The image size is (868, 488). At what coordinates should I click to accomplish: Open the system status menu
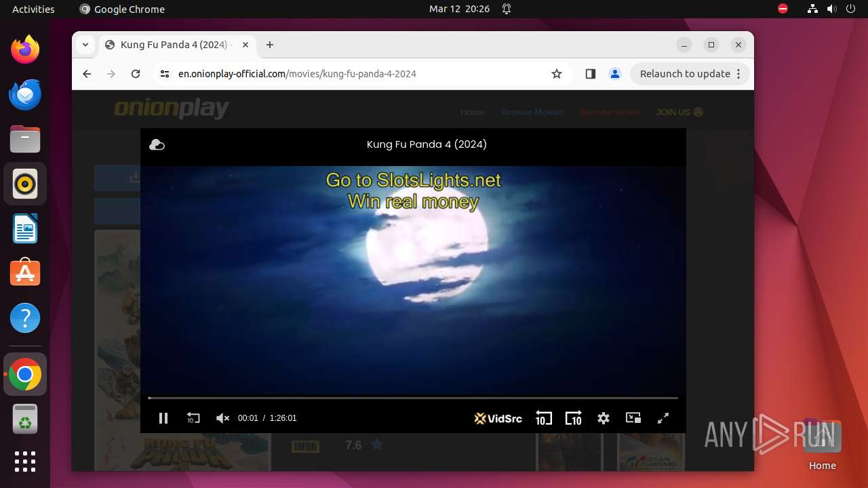(832, 9)
